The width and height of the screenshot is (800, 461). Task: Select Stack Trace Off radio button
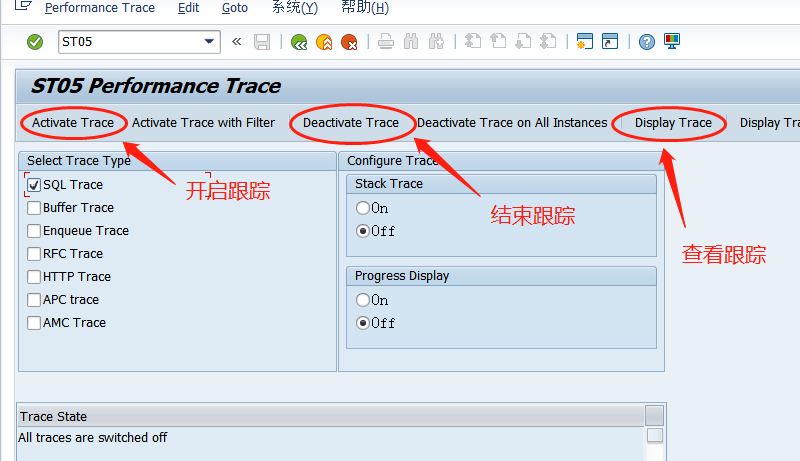(x=363, y=231)
